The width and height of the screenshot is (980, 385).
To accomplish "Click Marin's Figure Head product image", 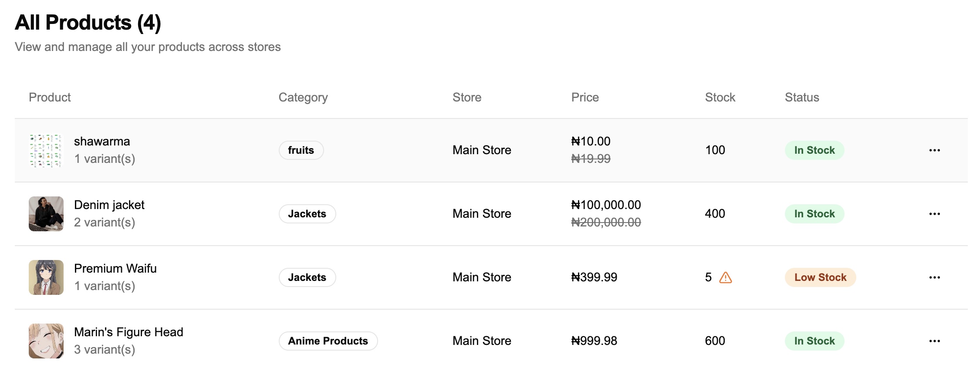I will tap(46, 341).
